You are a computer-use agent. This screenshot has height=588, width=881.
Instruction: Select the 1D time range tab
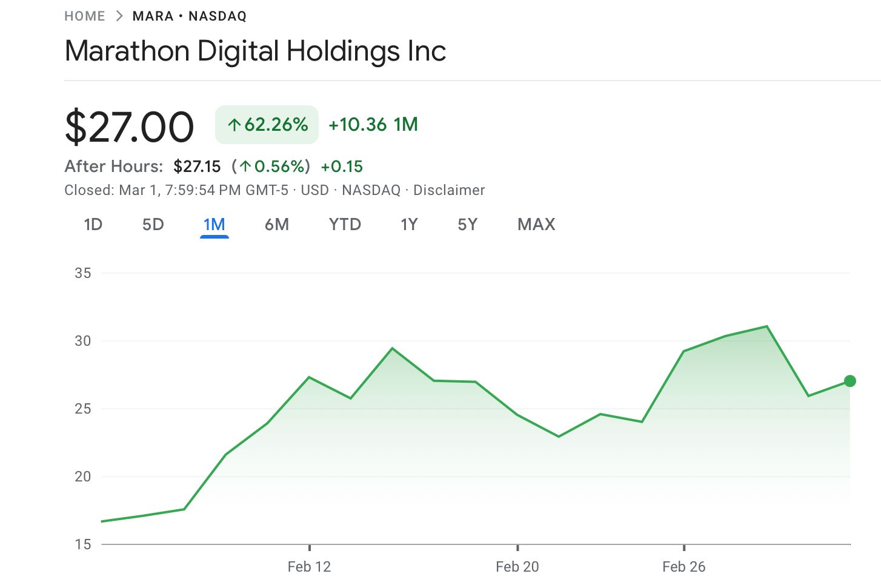[x=93, y=225]
